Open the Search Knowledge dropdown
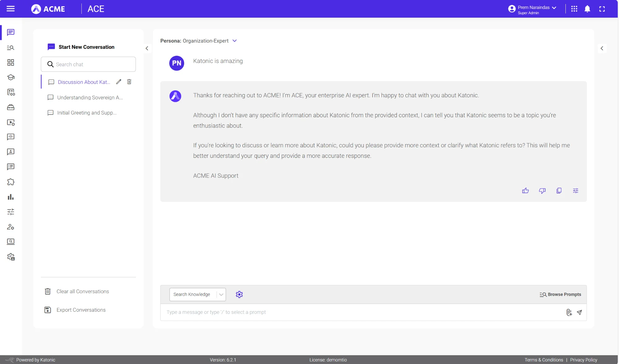The image size is (619, 364). click(x=221, y=294)
